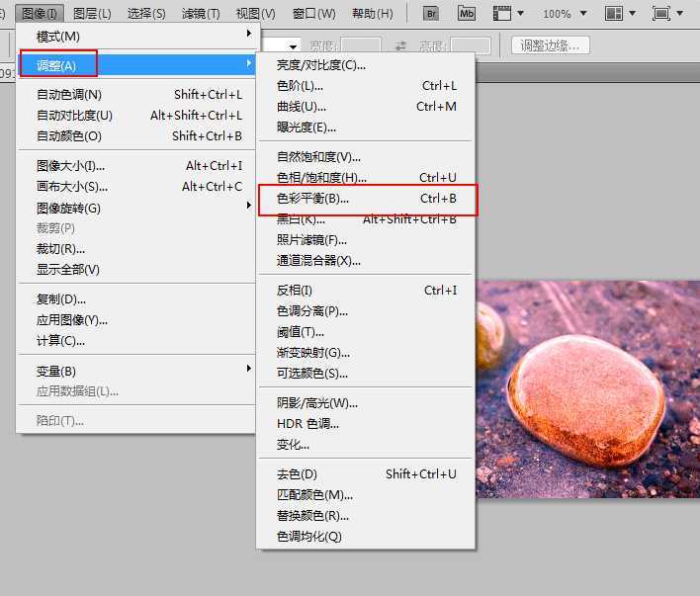Open 画布大小(S)... dialog

click(136, 187)
